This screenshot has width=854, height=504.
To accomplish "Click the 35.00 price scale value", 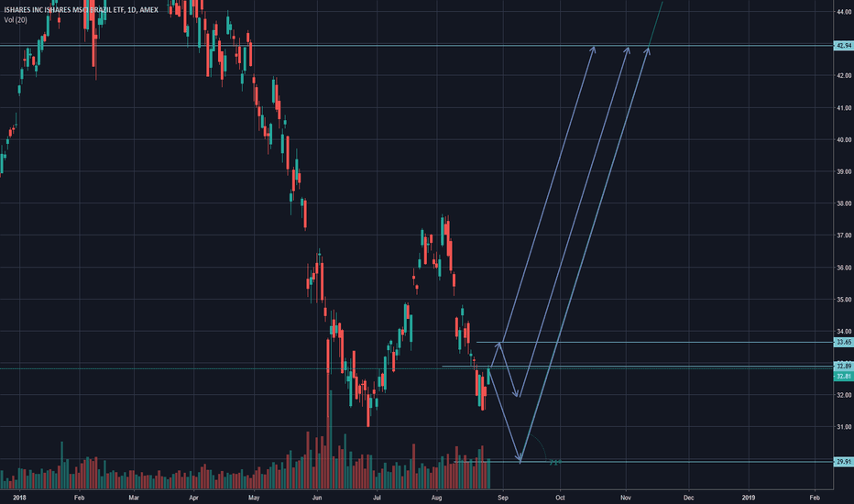I will click(844, 300).
